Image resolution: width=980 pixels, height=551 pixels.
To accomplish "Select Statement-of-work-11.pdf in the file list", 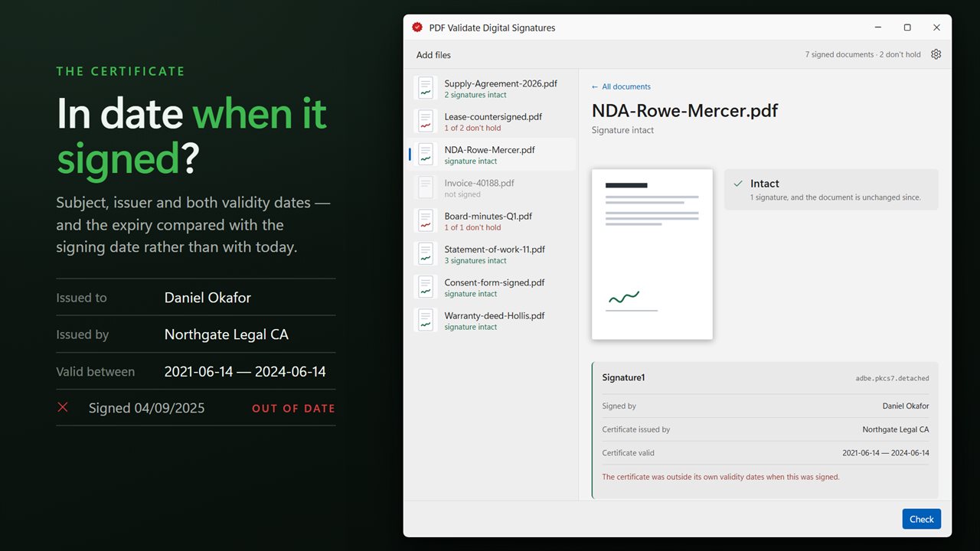I will pyautogui.click(x=492, y=254).
